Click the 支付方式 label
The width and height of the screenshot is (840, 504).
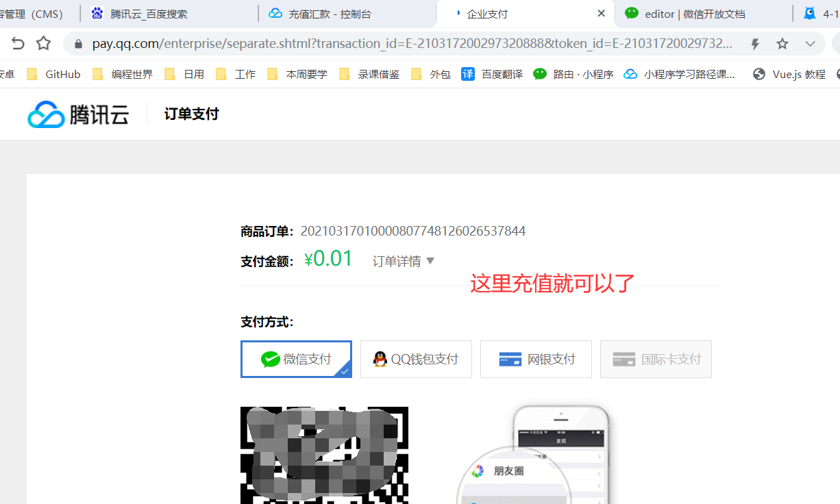[x=267, y=322]
